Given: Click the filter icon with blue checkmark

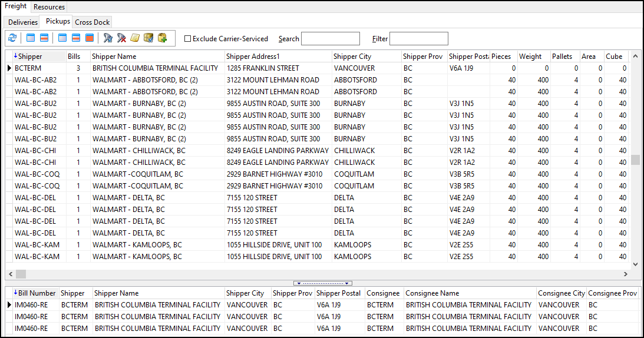Looking at the screenshot, I should tap(107, 38).
